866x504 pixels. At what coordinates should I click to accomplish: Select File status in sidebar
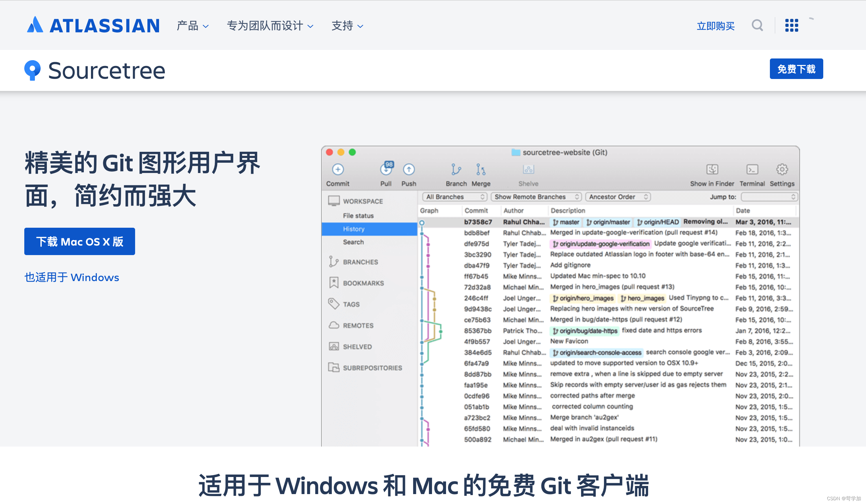[x=358, y=216]
